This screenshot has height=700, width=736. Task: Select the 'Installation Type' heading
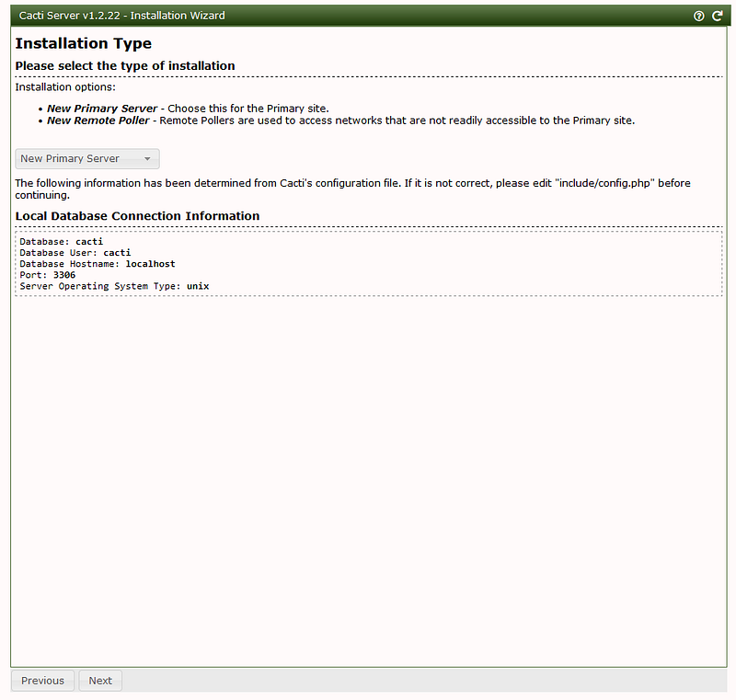(x=84, y=43)
